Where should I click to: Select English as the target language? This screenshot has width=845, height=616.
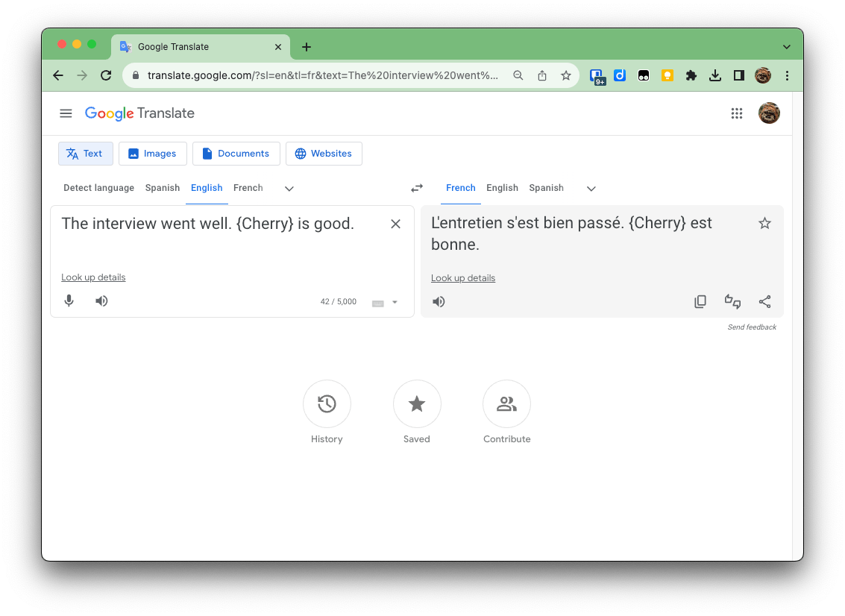pyautogui.click(x=502, y=188)
